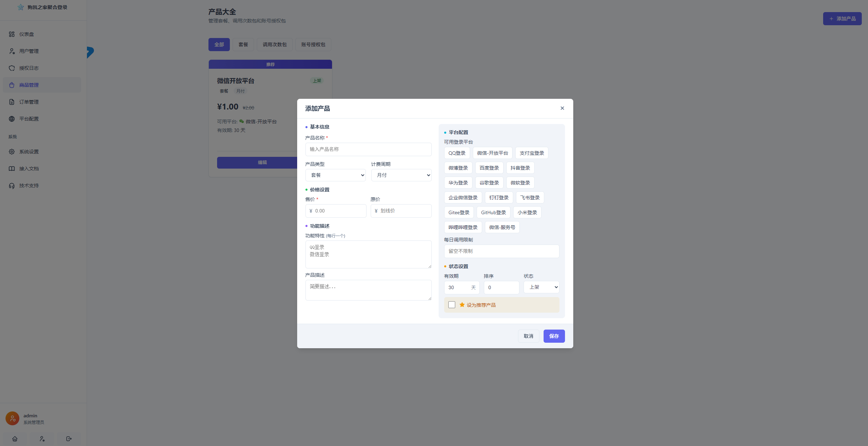The height and width of the screenshot is (446, 868).
Task: Click the logout icon in sidebar footer
Action: [69, 439]
